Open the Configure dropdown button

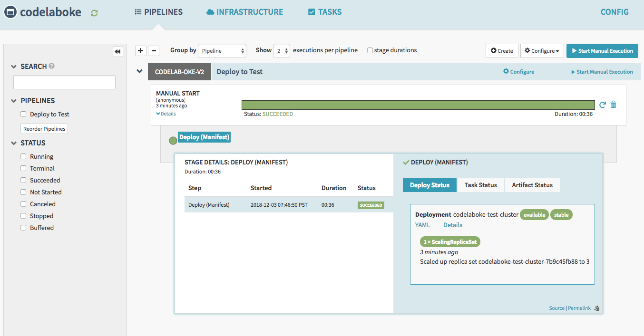542,51
